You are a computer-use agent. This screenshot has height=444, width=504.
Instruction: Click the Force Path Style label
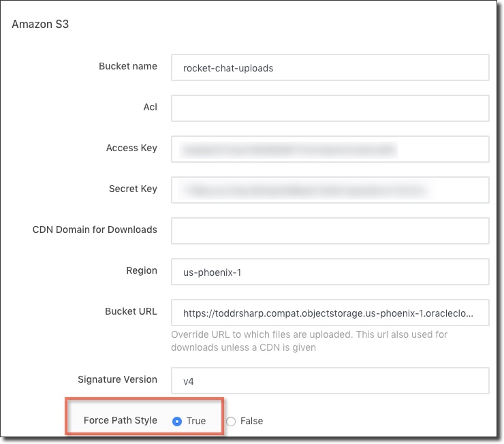click(x=121, y=420)
